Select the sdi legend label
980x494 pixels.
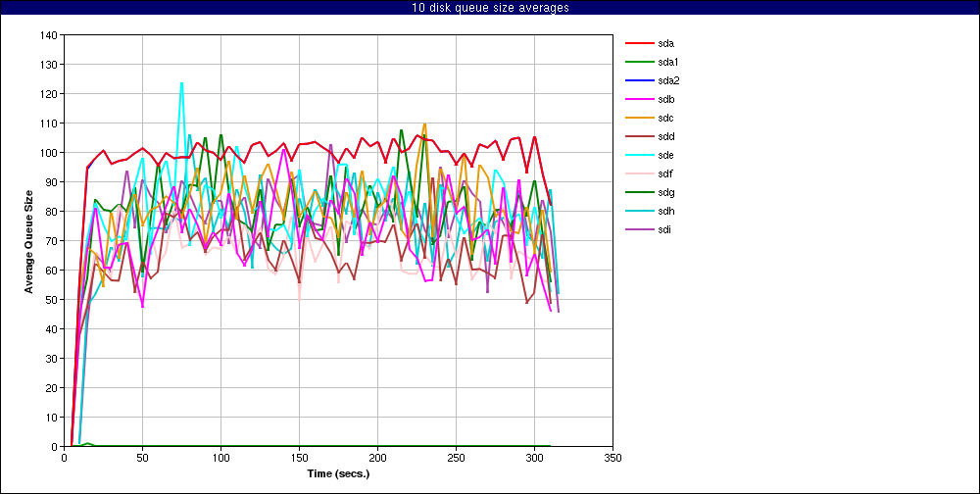tap(665, 229)
